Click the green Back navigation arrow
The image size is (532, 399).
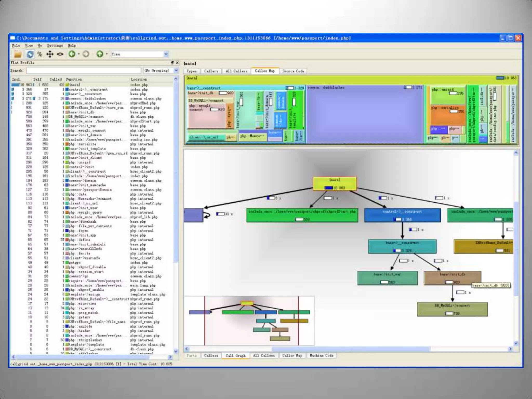(72, 54)
